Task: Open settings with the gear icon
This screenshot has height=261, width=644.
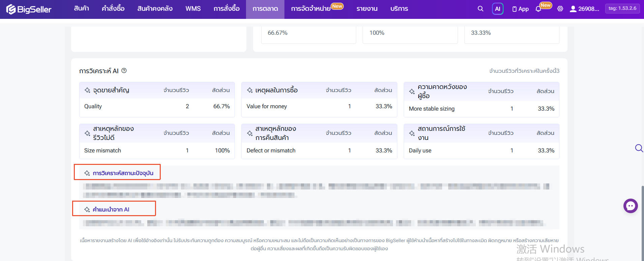Action: click(x=560, y=9)
